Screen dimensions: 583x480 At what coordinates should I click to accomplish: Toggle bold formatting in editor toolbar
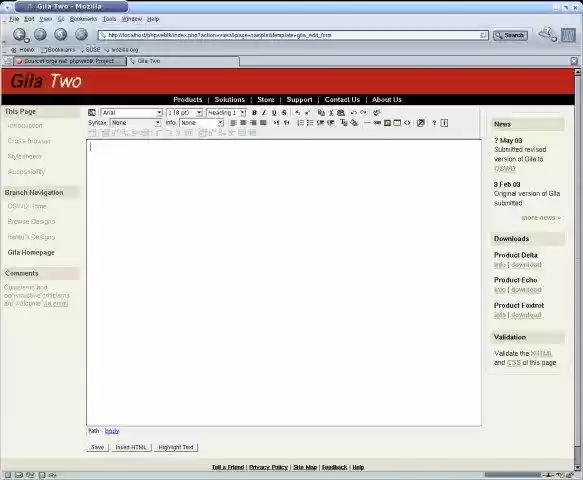(x=254, y=113)
